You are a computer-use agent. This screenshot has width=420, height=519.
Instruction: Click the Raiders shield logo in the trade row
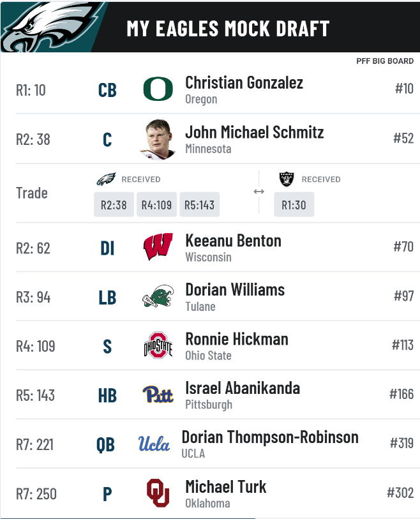tap(287, 179)
